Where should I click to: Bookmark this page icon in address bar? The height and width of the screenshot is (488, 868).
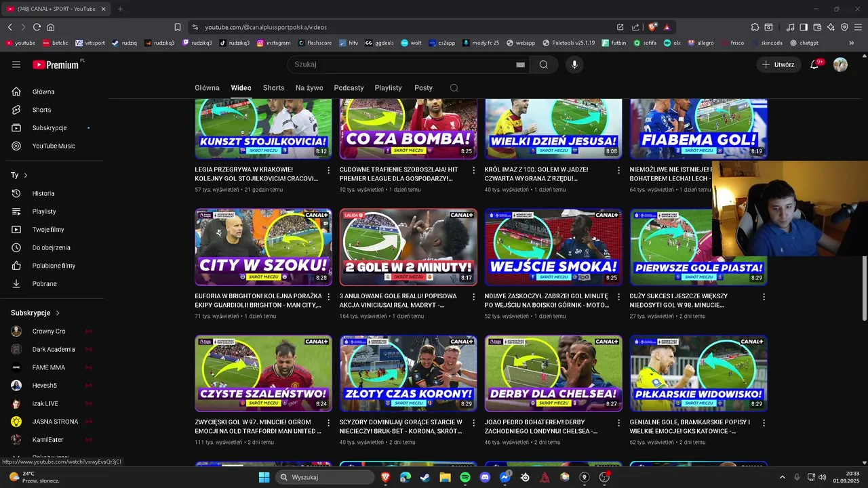[x=178, y=27]
